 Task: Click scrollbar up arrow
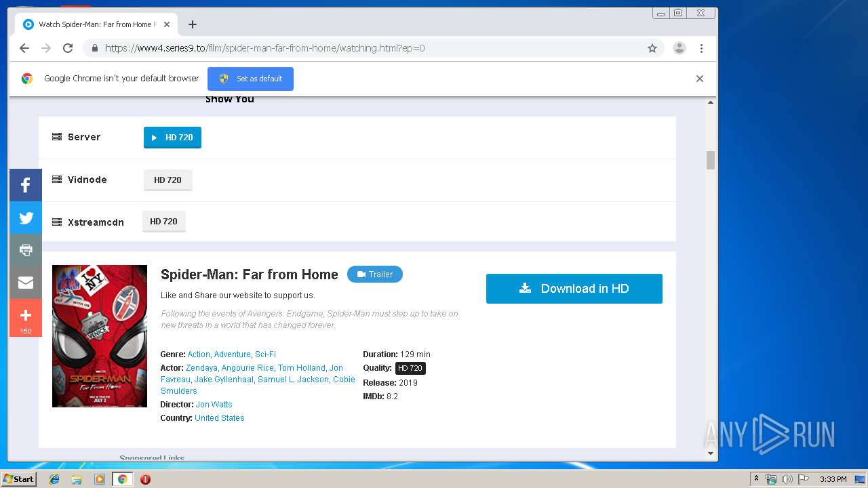point(711,102)
